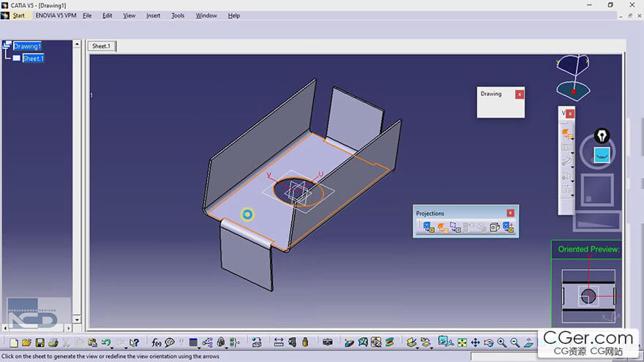Click the Measure Between ruler icon
Viewport: 644px width, 362px height.
tap(279, 342)
